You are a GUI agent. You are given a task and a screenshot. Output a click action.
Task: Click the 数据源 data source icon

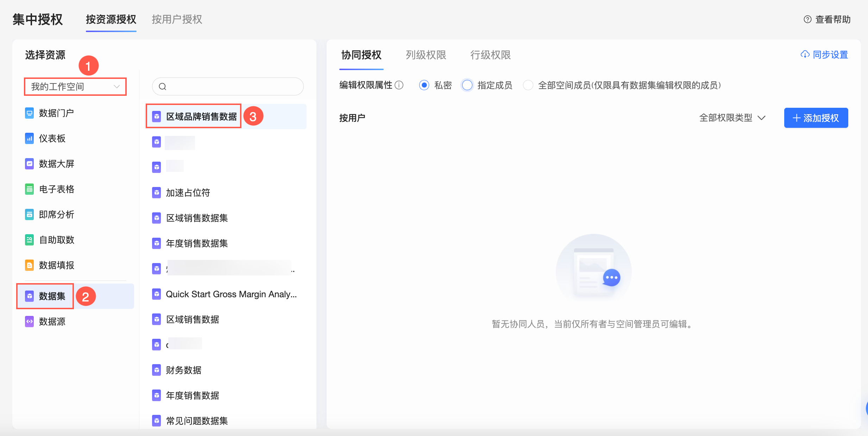point(30,322)
